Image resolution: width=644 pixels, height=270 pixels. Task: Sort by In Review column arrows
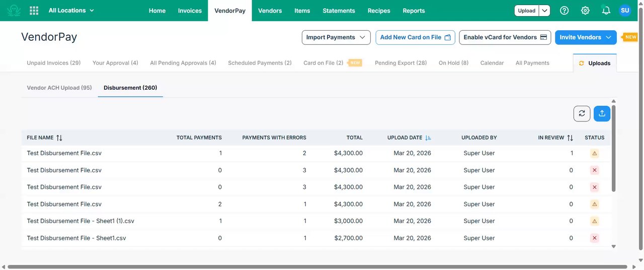pos(570,138)
